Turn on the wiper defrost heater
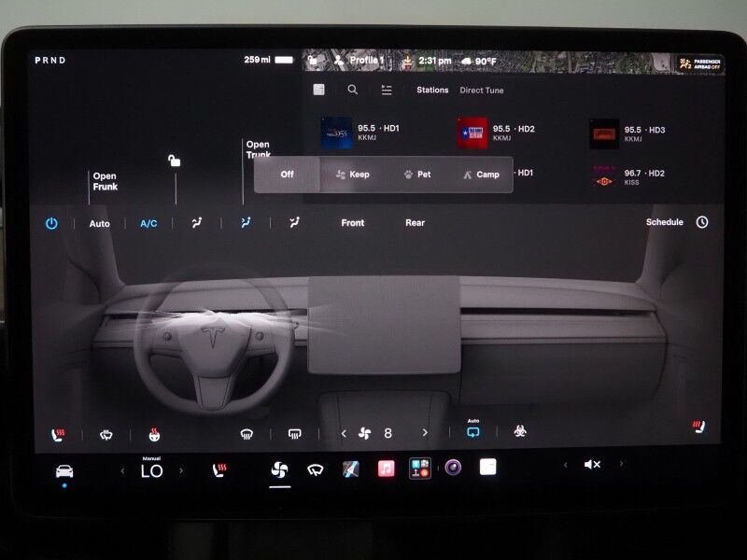 (x=106, y=435)
